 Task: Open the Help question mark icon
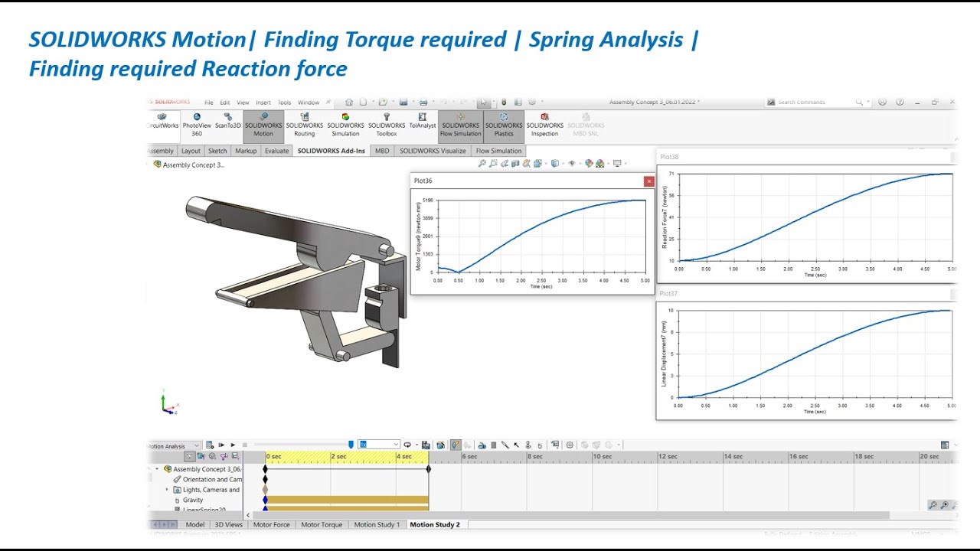click(x=900, y=102)
